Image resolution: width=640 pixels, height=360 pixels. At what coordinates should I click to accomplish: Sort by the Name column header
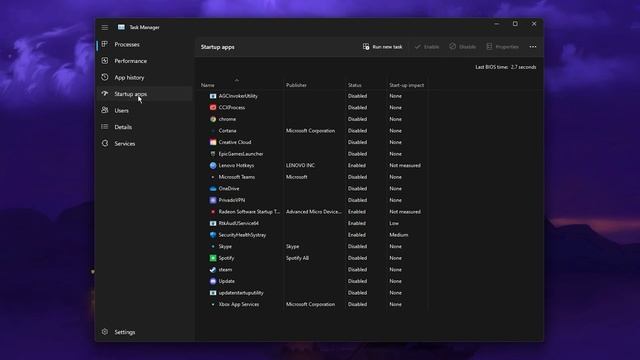[208, 85]
